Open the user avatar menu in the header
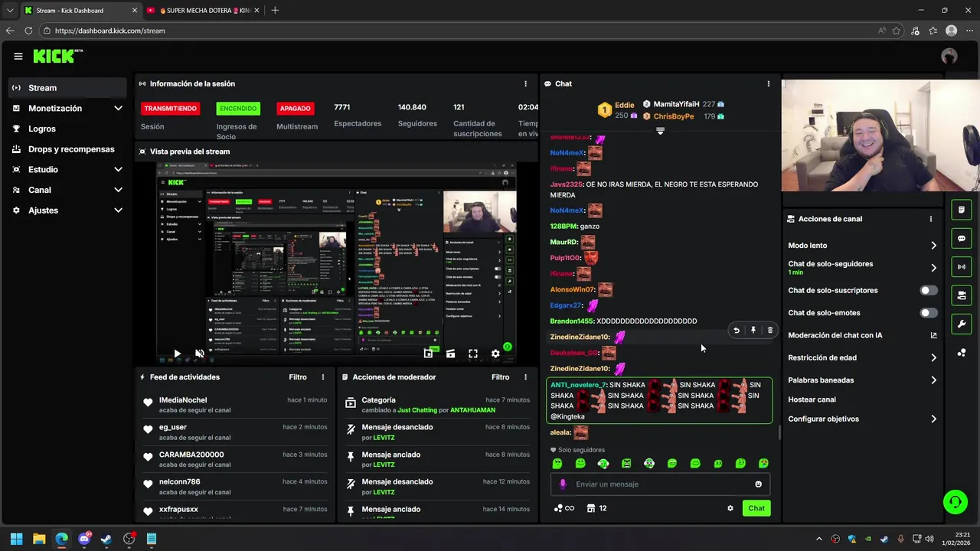Image resolution: width=980 pixels, height=551 pixels. (x=949, y=56)
